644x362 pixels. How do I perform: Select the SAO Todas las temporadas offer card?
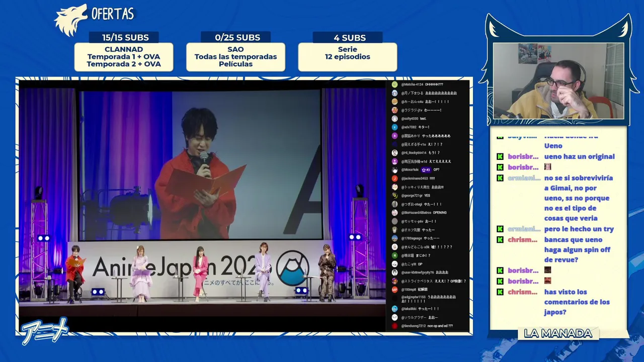tap(235, 57)
